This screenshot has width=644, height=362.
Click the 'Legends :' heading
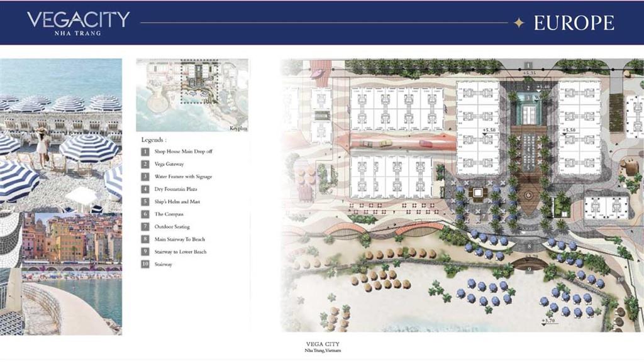[x=153, y=140]
